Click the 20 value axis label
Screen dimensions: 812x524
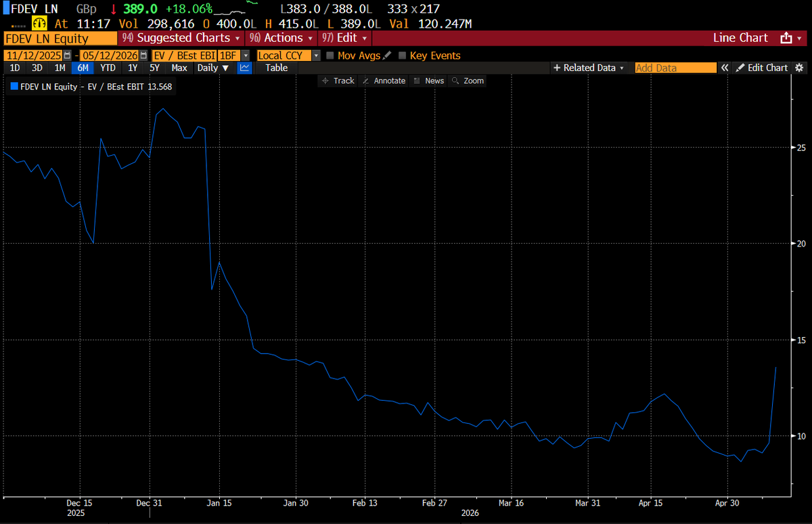tap(800, 244)
